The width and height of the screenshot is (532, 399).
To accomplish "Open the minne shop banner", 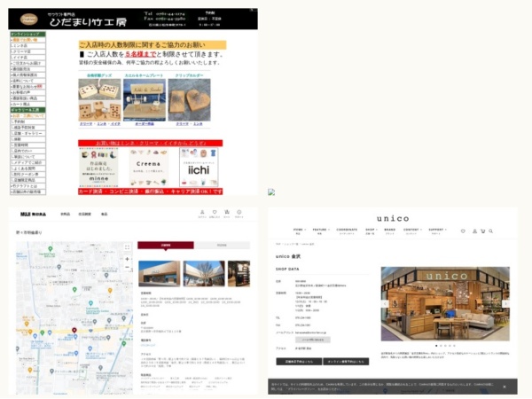I will tap(98, 168).
